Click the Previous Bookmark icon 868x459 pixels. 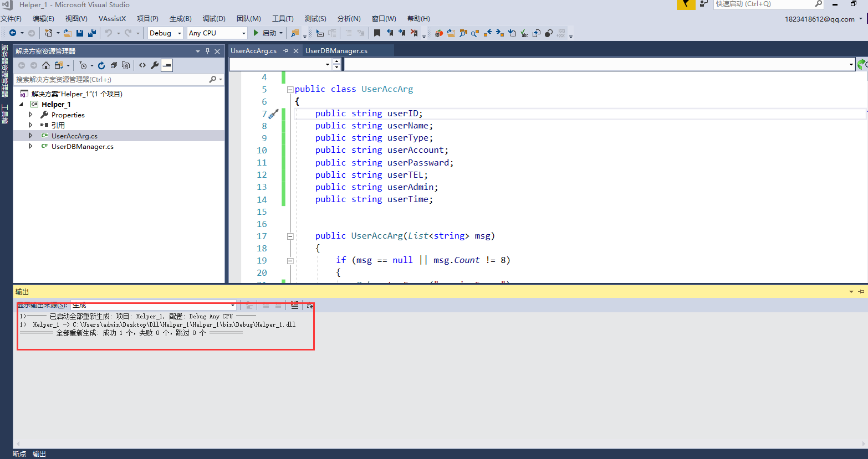tap(390, 33)
